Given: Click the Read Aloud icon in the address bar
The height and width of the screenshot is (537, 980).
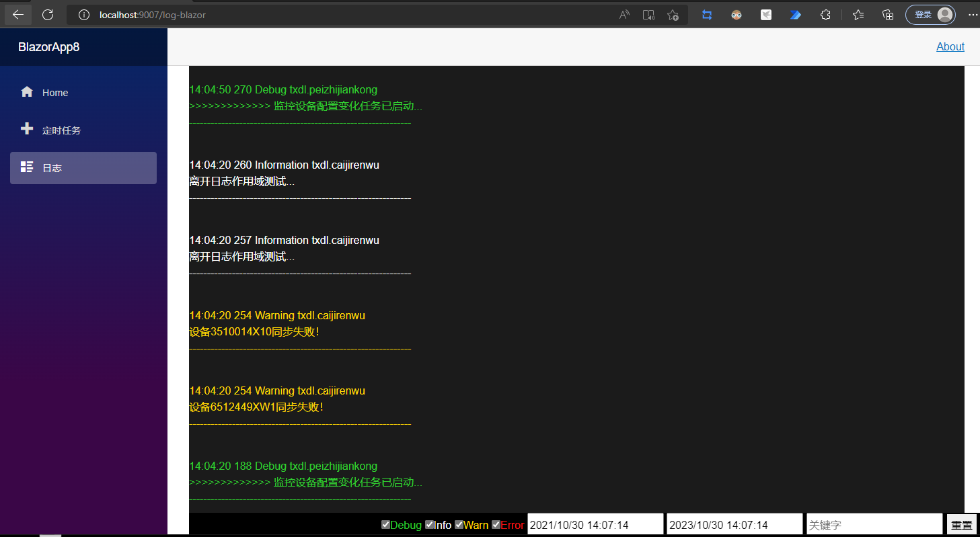Looking at the screenshot, I should point(624,15).
